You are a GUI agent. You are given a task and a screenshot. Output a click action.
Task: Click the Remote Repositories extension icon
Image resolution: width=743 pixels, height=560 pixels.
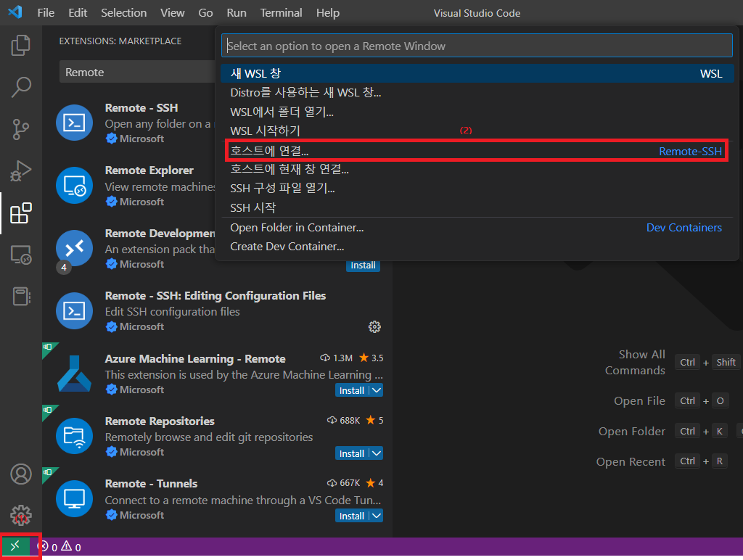[75, 436]
